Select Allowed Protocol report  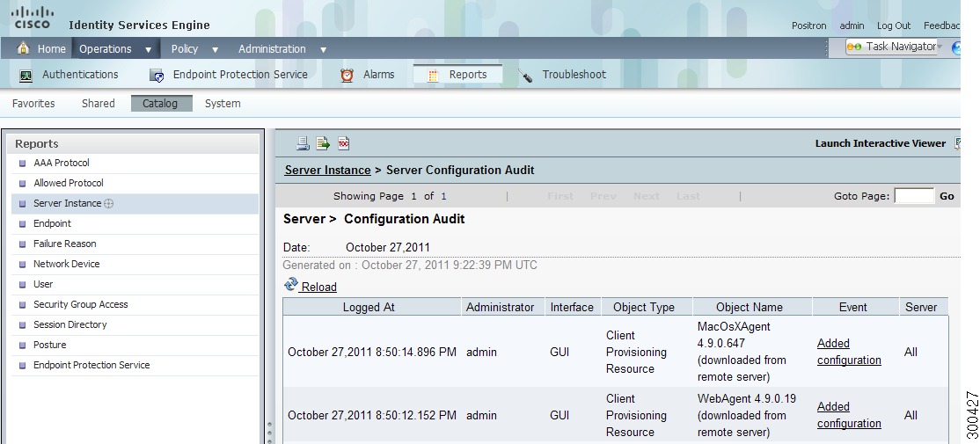[x=68, y=183]
